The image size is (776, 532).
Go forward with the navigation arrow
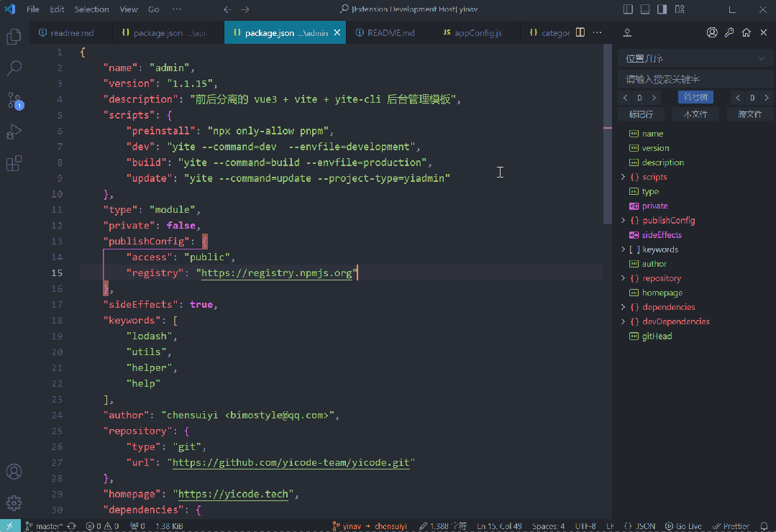pos(245,9)
